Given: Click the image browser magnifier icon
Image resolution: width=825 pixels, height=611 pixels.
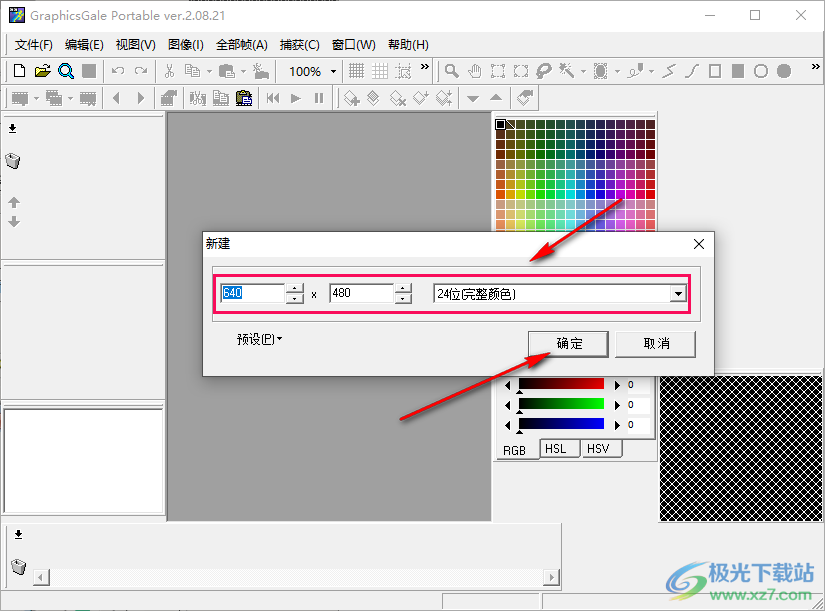Looking at the screenshot, I should (x=66, y=71).
